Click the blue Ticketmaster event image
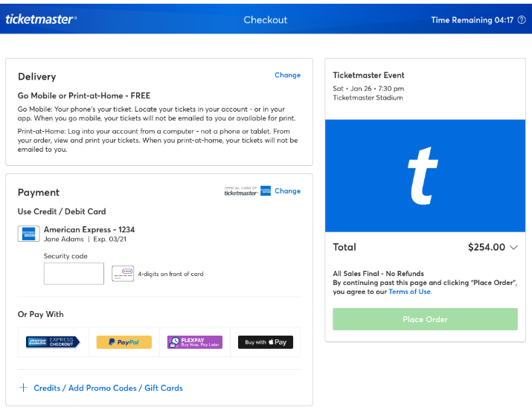Screen dimensions: 532x413 pyautogui.click(x=425, y=176)
